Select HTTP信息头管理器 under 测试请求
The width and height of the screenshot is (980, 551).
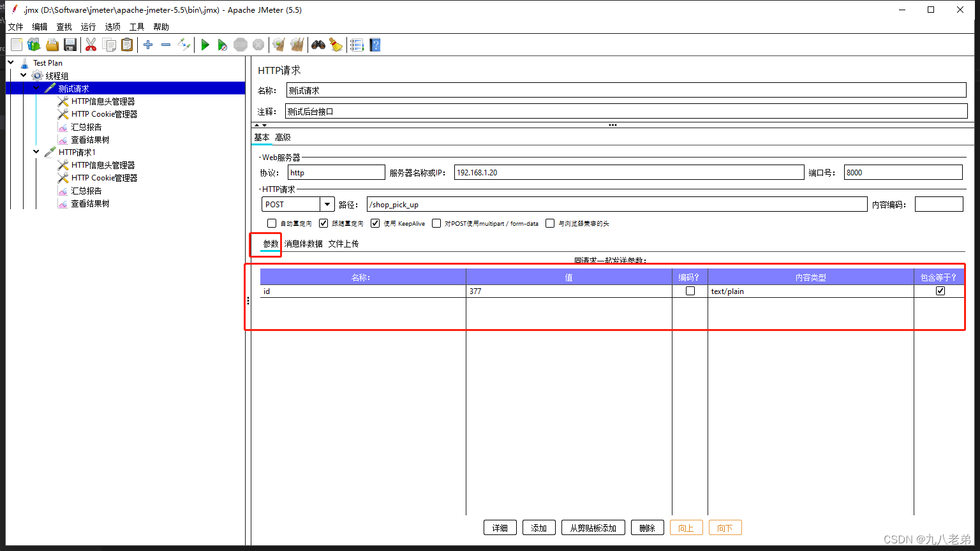click(x=103, y=101)
